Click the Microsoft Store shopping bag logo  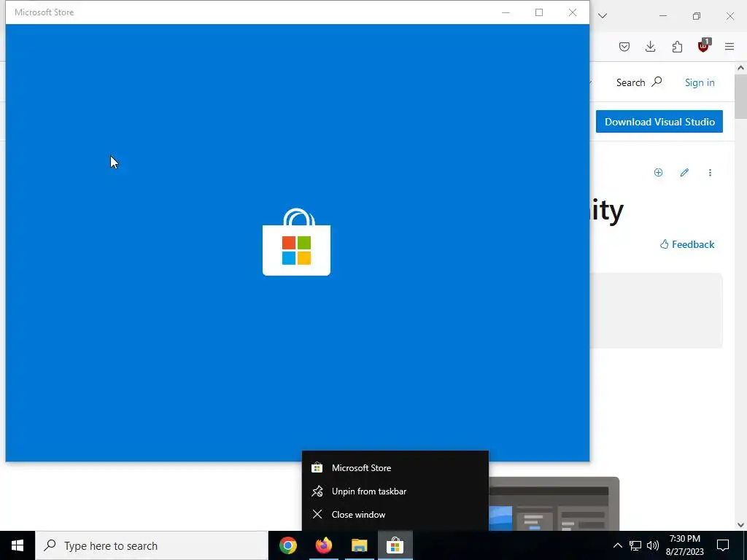point(296,242)
